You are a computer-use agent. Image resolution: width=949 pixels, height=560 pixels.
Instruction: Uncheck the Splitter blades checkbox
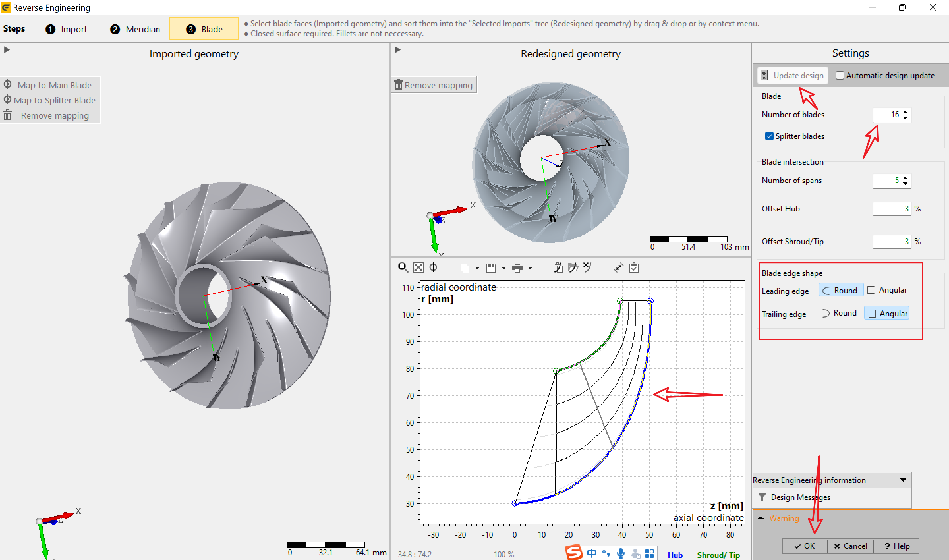coord(769,136)
